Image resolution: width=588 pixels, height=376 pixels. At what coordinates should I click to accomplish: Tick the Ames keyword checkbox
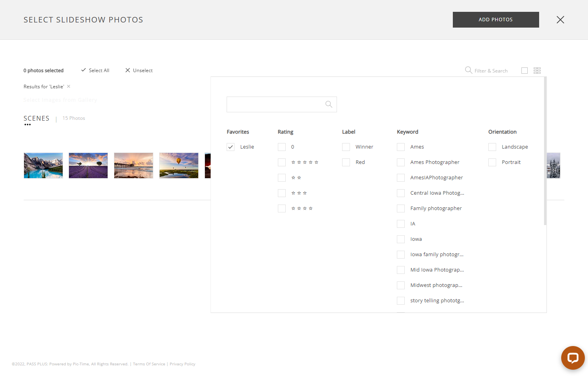point(401,147)
